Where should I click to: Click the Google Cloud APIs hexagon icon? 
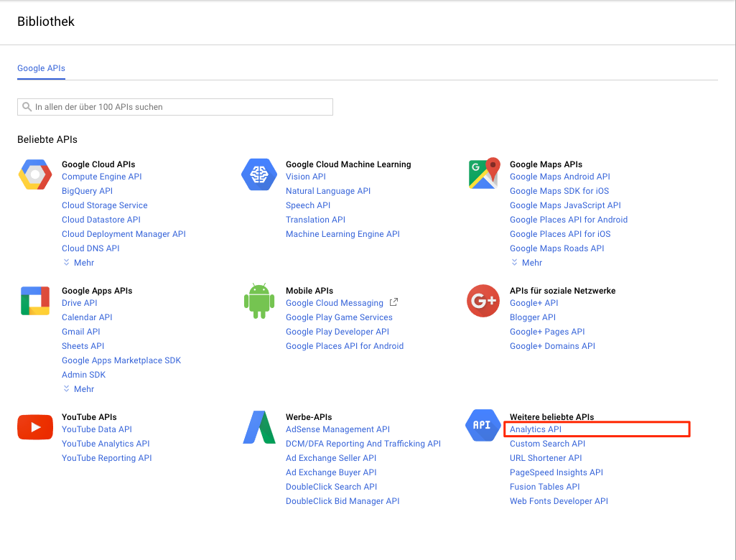coord(35,174)
